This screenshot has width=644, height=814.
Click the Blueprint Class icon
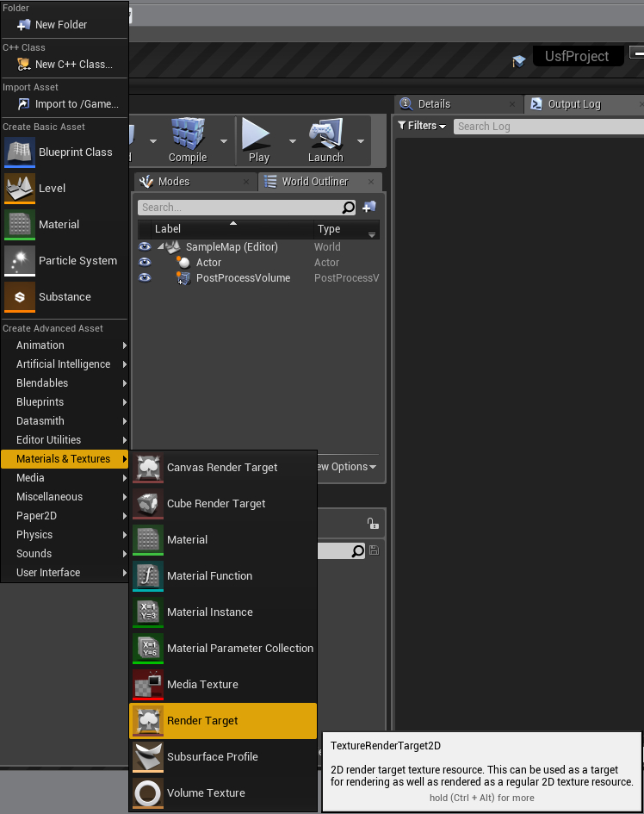tap(20, 152)
